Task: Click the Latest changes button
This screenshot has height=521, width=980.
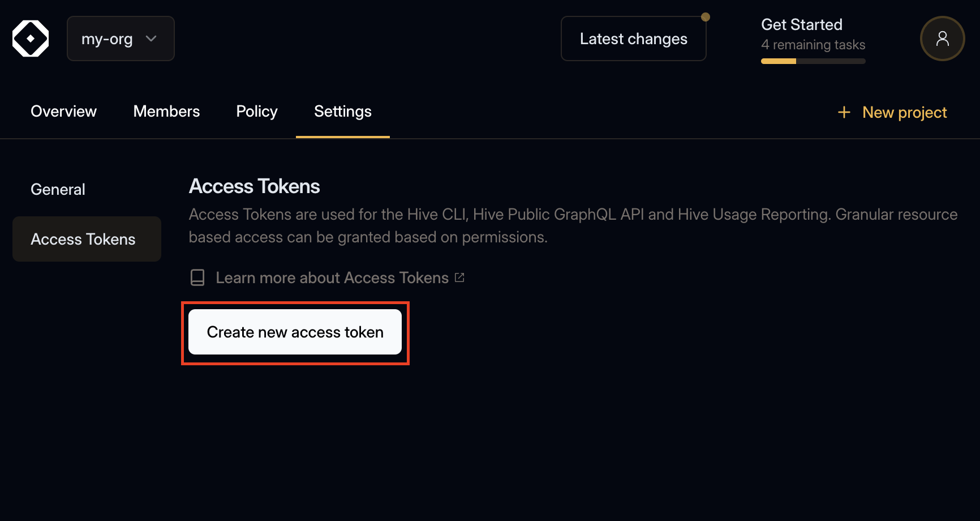Action: click(x=633, y=38)
